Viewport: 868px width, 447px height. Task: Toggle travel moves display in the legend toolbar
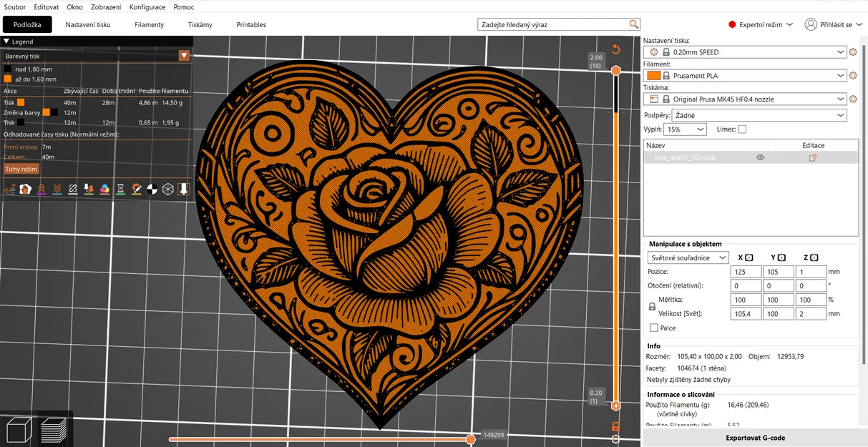pos(9,189)
